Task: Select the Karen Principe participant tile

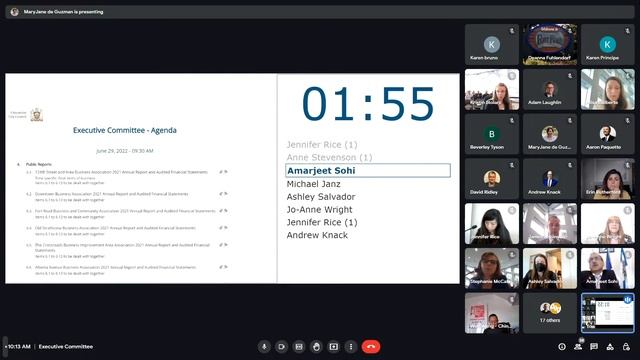Action: pos(608,44)
